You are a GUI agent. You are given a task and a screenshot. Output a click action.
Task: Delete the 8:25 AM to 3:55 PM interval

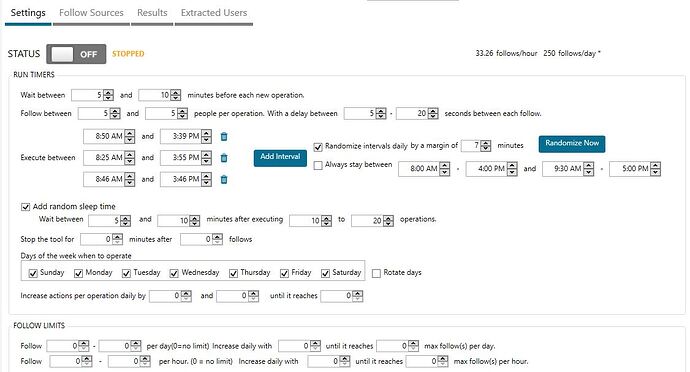coord(224,158)
